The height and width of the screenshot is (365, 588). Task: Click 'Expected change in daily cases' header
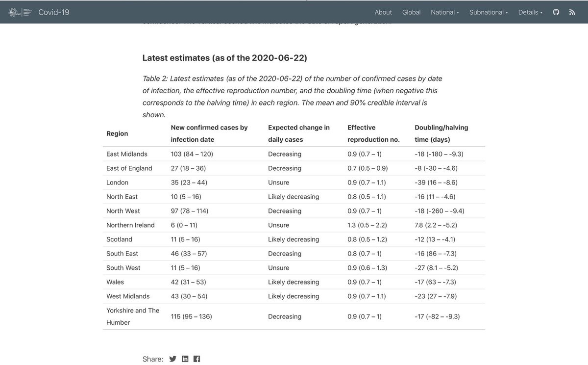299,133
